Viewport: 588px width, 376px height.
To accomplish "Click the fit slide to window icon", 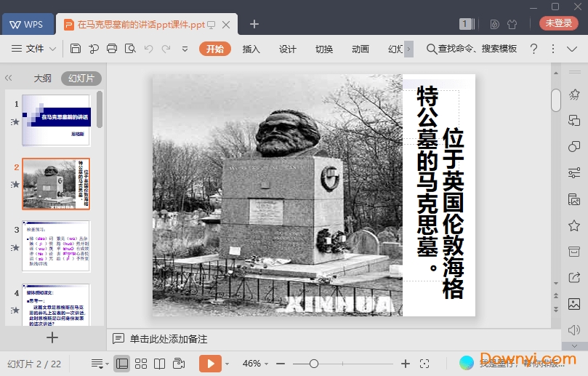I will click(x=425, y=363).
